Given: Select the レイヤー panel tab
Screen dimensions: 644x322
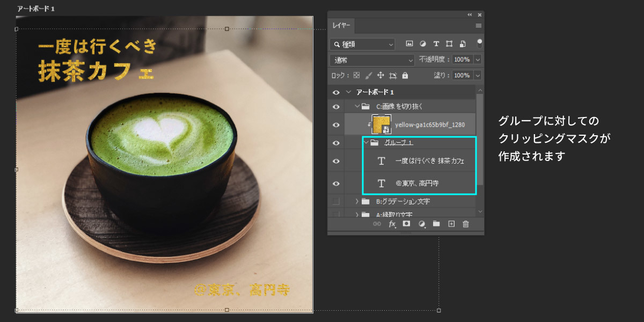Looking at the screenshot, I should pos(341,26).
